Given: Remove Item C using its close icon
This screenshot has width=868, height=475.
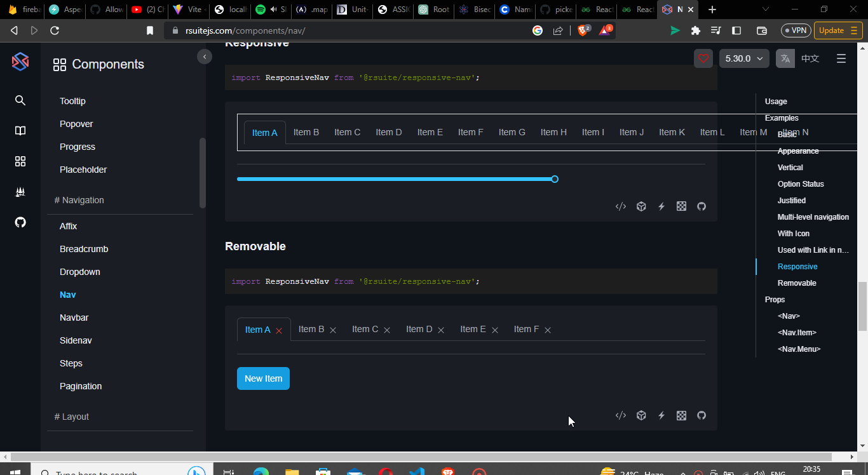Looking at the screenshot, I should point(387,330).
